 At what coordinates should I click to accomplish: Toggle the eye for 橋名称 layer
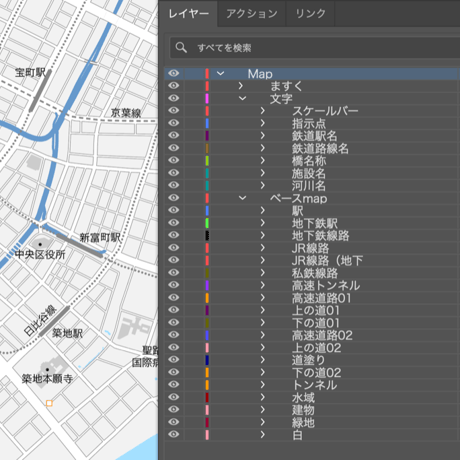(x=174, y=160)
